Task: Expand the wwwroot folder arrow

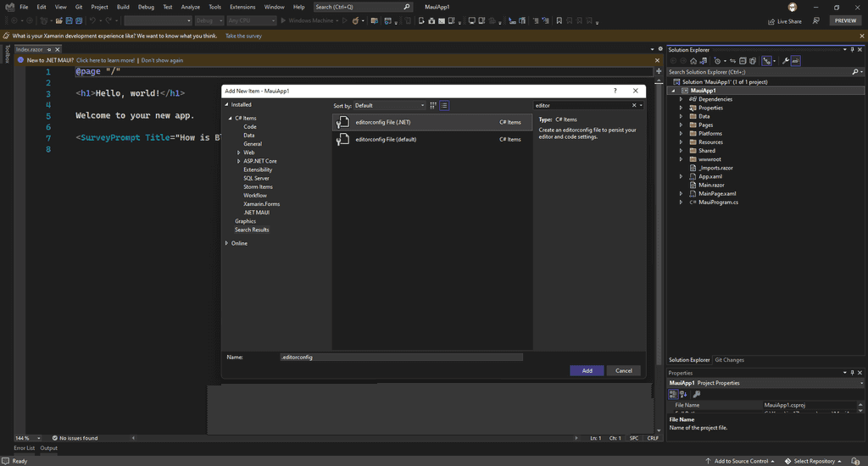Action: point(681,159)
